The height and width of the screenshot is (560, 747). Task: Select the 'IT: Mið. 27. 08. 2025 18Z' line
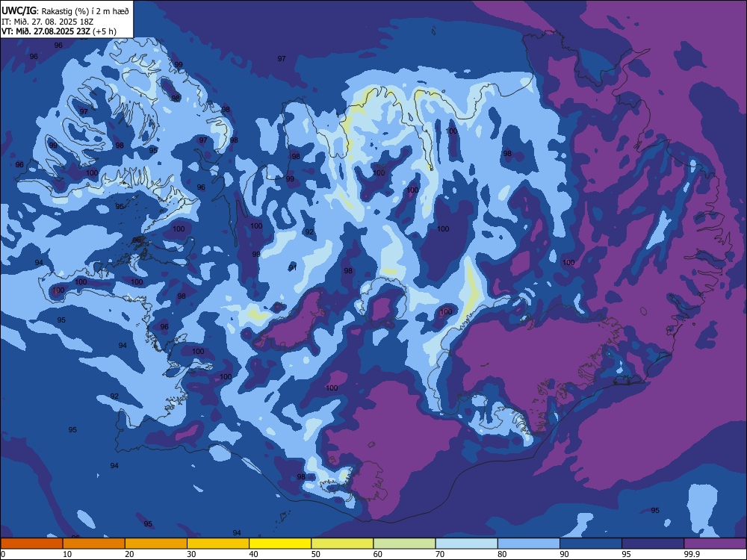47,22
